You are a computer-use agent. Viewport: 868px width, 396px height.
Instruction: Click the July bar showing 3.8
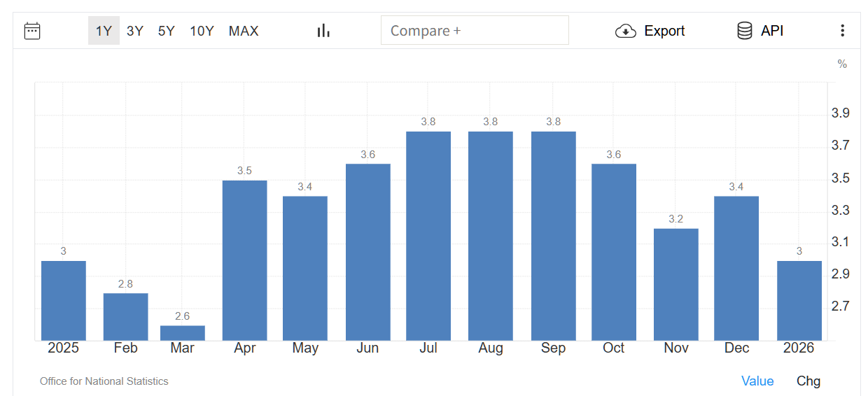click(x=428, y=236)
